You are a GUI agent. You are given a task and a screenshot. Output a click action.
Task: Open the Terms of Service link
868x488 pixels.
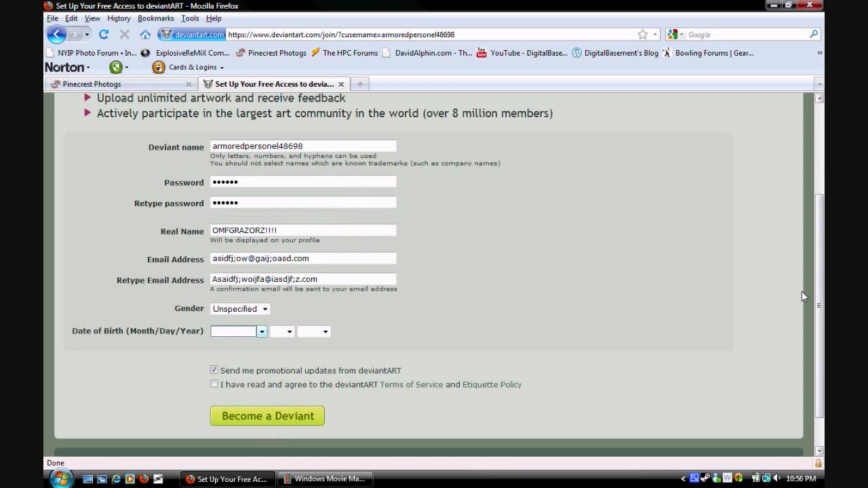click(411, 384)
